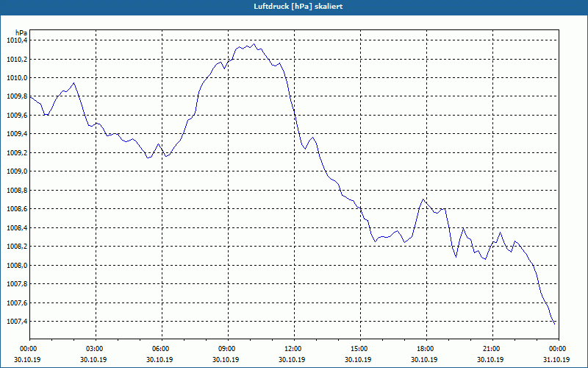
Task: Select the hPa unit label
Action: pos(21,32)
